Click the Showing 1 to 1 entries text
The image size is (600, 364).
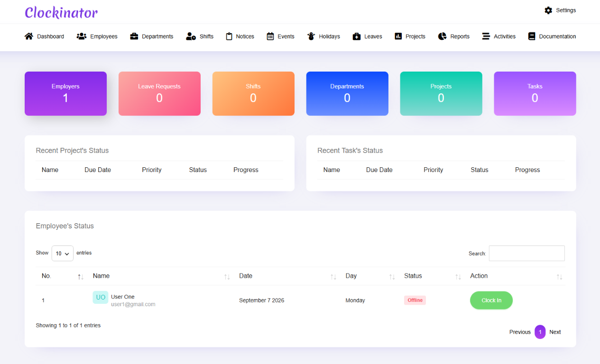(x=68, y=326)
